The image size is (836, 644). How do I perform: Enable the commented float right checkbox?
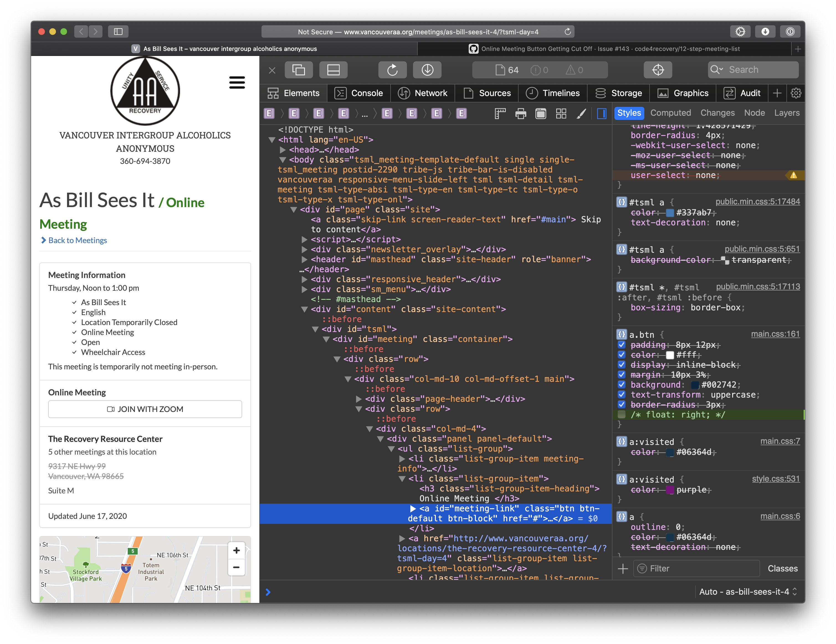[622, 414]
